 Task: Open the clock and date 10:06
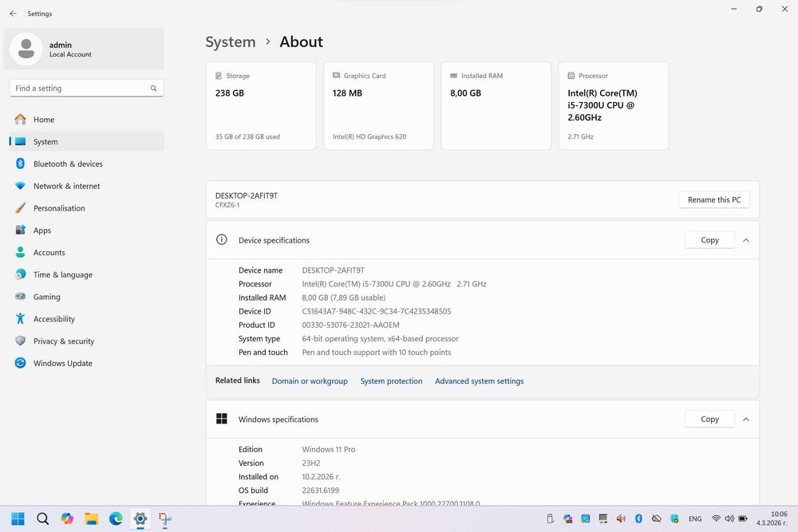click(772, 518)
